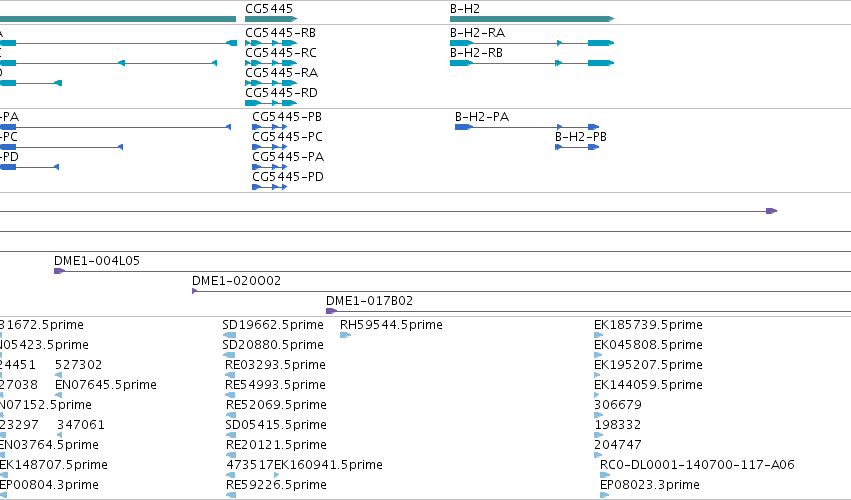
Task: Click the DME1-004L05 clone label
Action: pyautogui.click(x=97, y=261)
